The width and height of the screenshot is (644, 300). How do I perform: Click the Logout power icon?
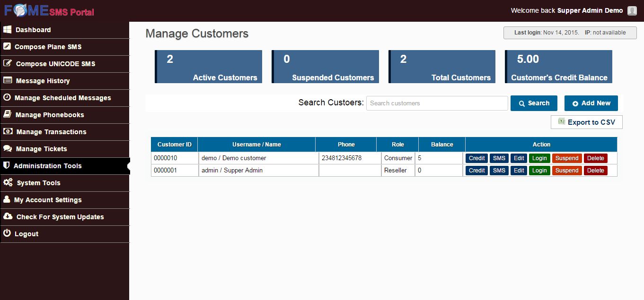click(7, 234)
